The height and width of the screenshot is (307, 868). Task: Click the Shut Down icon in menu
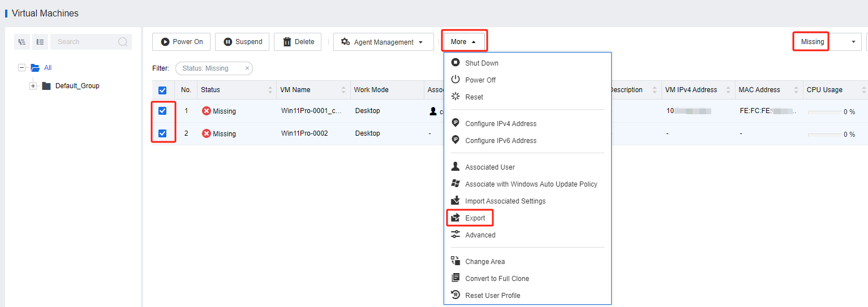pos(456,63)
